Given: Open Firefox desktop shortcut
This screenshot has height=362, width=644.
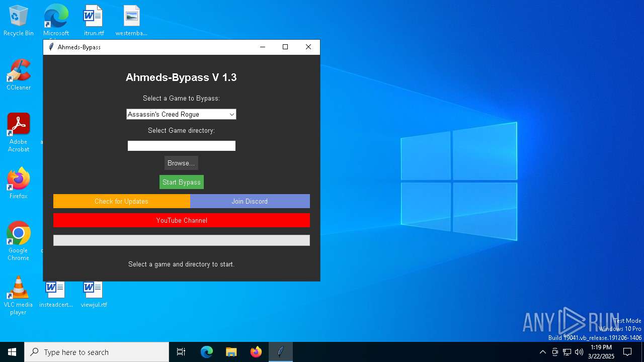Looking at the screenshot, I should 19,183.
